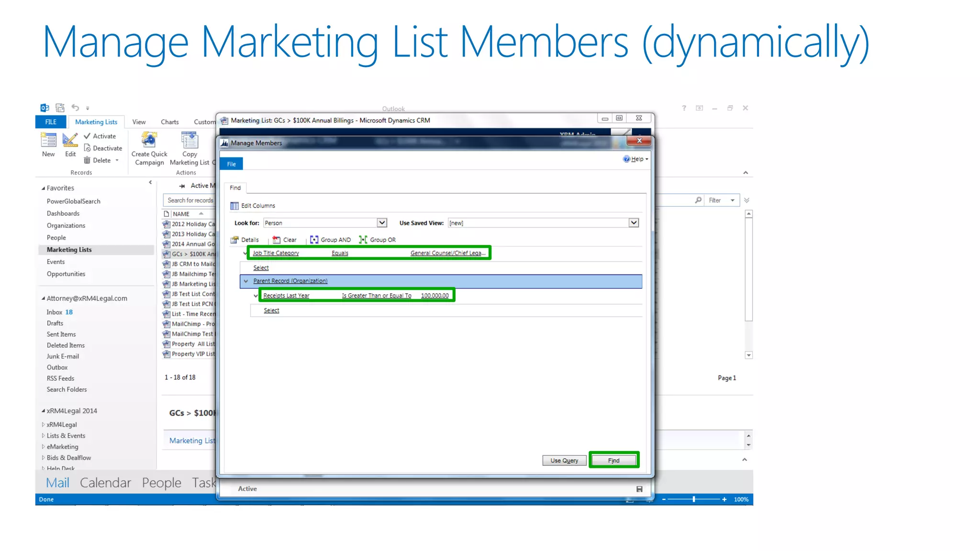Click the Edit record icon

pos(70,140)
